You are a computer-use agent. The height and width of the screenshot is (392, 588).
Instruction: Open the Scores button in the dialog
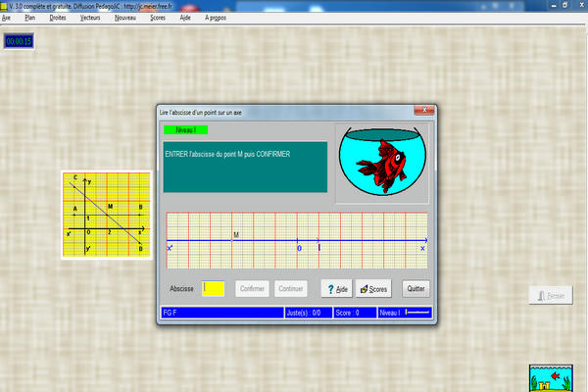pos(374,289)
